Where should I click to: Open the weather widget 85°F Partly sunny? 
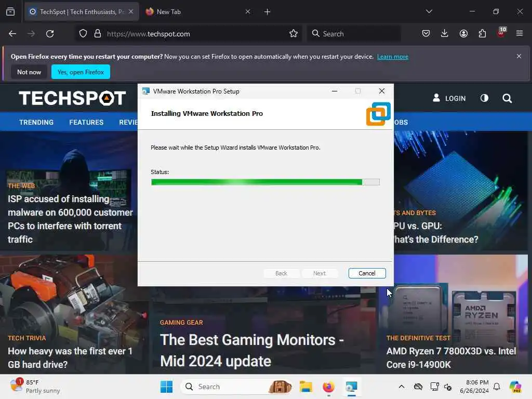(35, 386)
